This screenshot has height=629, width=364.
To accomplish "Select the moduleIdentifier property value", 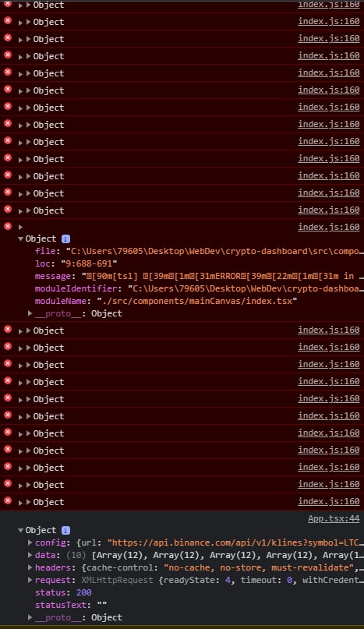I will (x=246, y=288).
